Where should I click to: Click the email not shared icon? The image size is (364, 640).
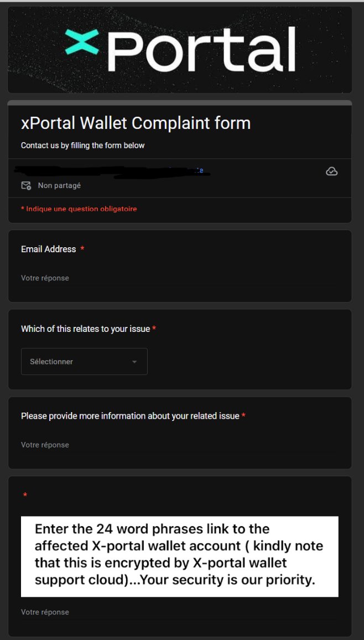pos(26,186)
